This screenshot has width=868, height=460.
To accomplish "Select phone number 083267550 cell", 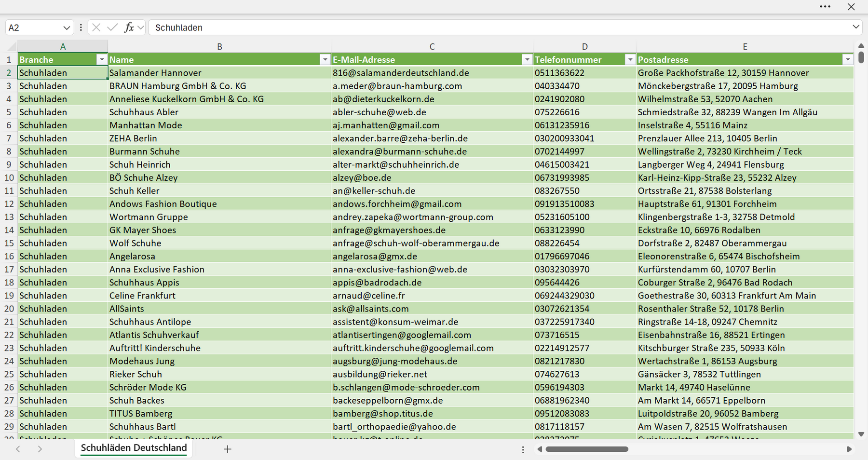I will click(584, 191).
